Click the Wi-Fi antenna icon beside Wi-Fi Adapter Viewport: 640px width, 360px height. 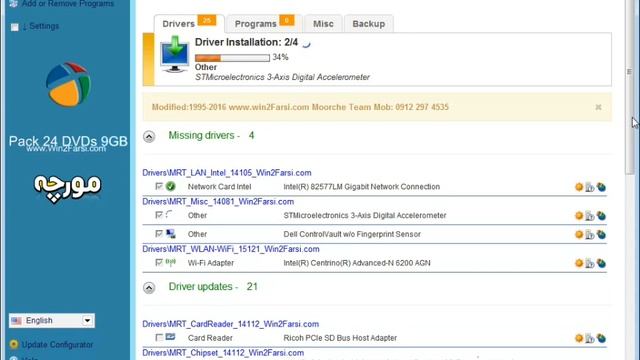tap(171, 262)
